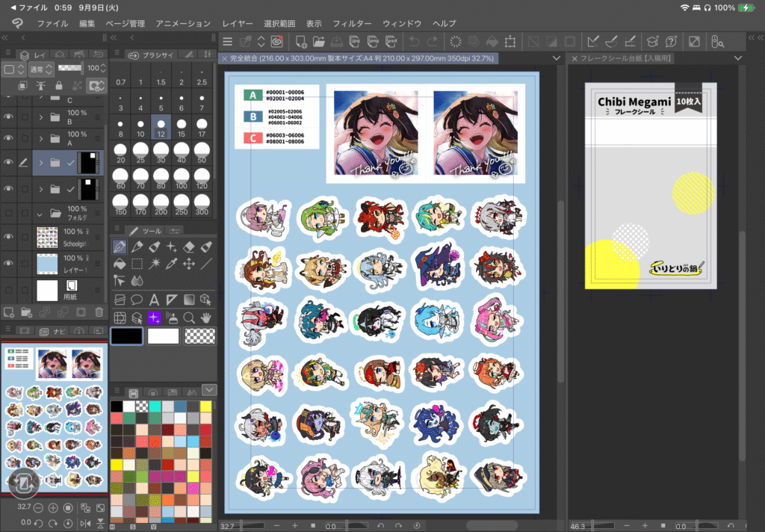Image resolution: width=765 pixels, height=532 pixels.
Task: Export as PSD from command bar
Action: tap(391, 42)
